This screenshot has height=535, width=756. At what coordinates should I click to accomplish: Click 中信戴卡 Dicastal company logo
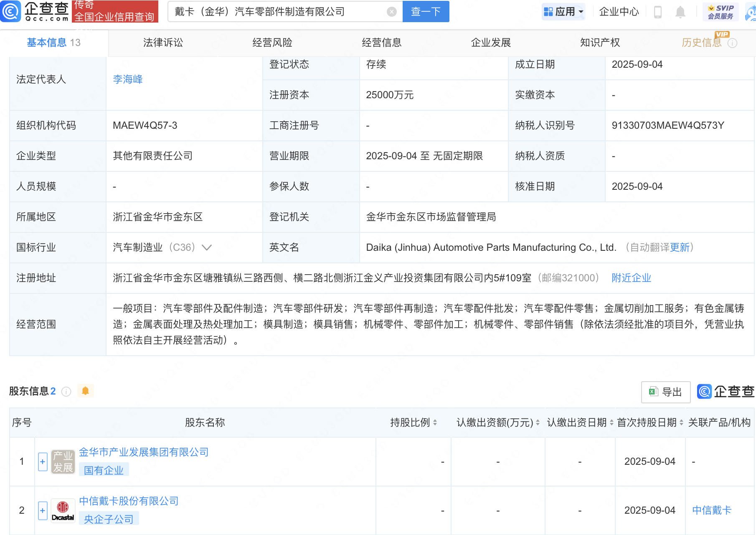click(63, 510)
